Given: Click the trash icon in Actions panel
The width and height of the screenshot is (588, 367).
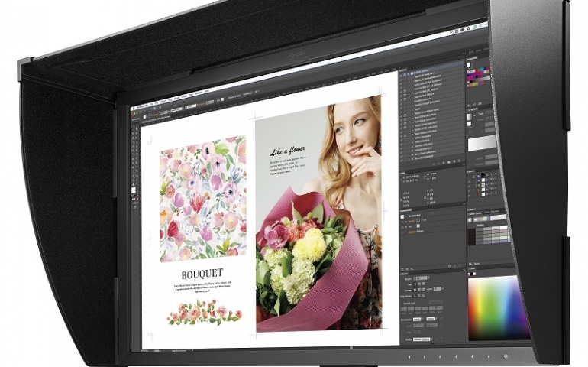Looking at the screenshot, I should [x=459, y=161].
